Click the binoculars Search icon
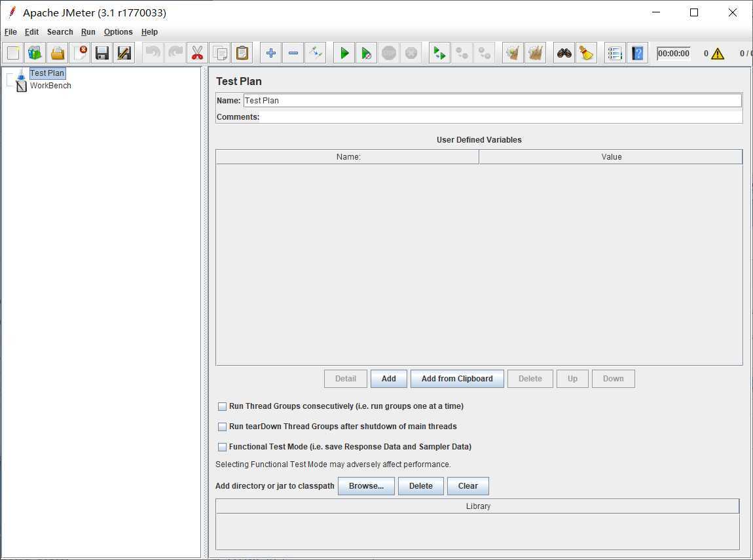 564,54
